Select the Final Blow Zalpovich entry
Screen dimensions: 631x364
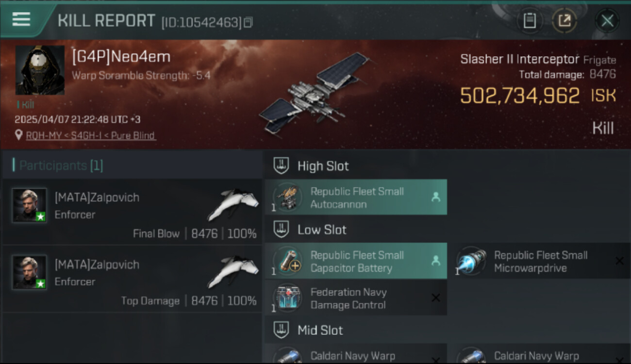coord(132,212)
